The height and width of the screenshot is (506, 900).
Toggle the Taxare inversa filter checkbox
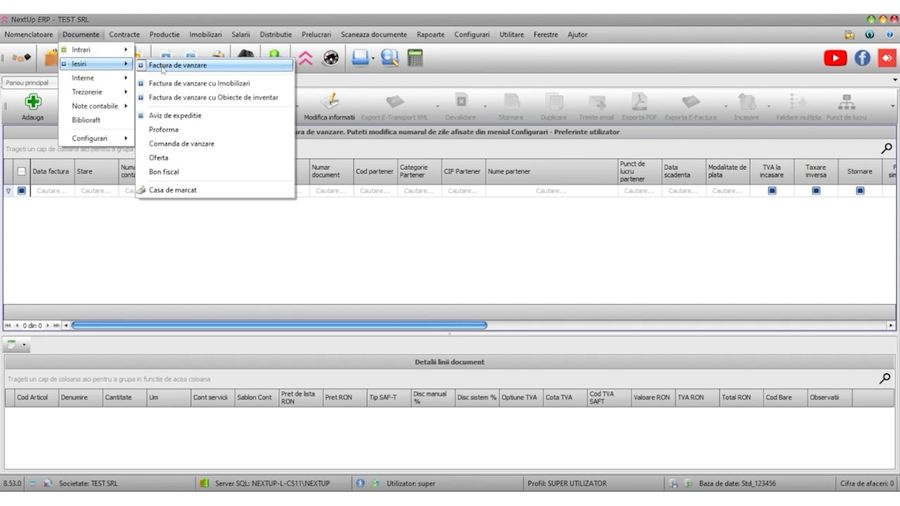click(815, 190)
